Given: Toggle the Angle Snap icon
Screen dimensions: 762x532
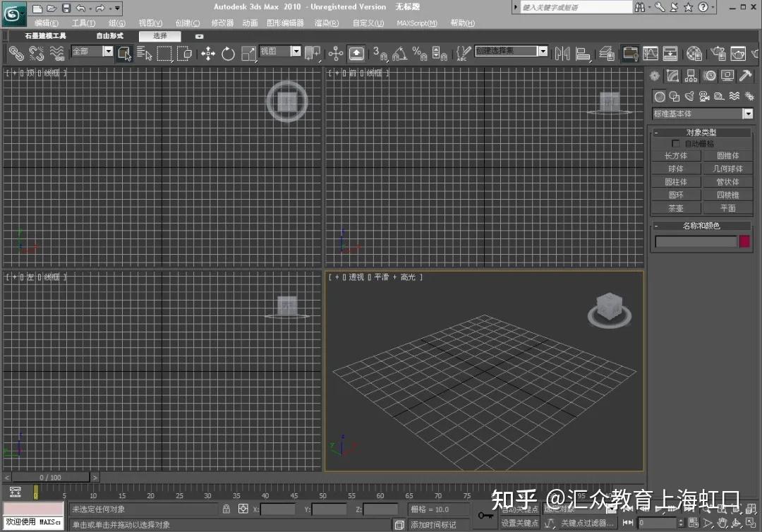Looking at the screenshot, I should [401, 53].
